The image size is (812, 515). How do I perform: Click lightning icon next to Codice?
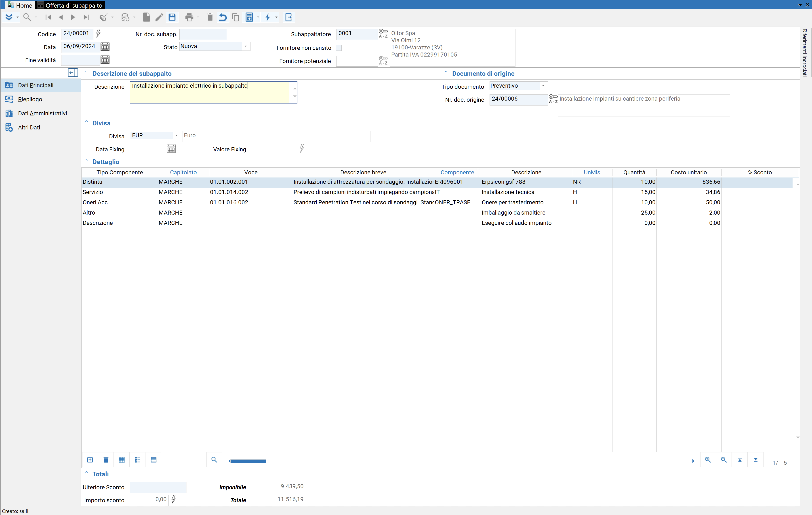pos(98,33)
